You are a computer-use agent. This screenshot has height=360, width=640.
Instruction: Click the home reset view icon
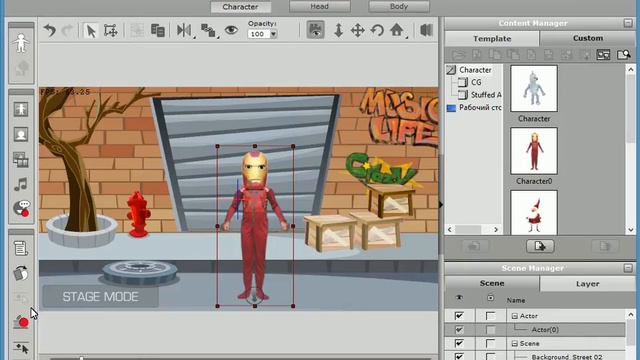click(397, 30)
